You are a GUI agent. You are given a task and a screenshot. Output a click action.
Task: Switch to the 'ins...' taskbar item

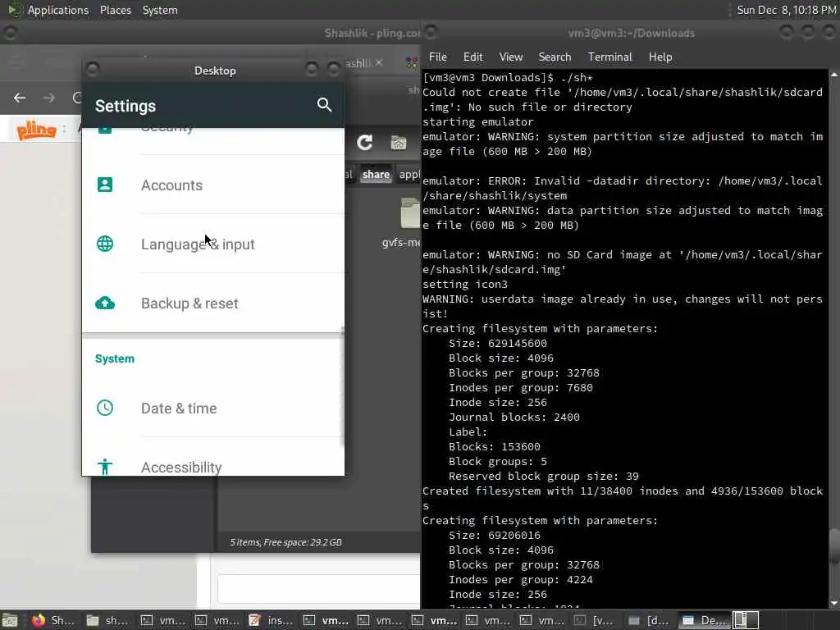271,620
